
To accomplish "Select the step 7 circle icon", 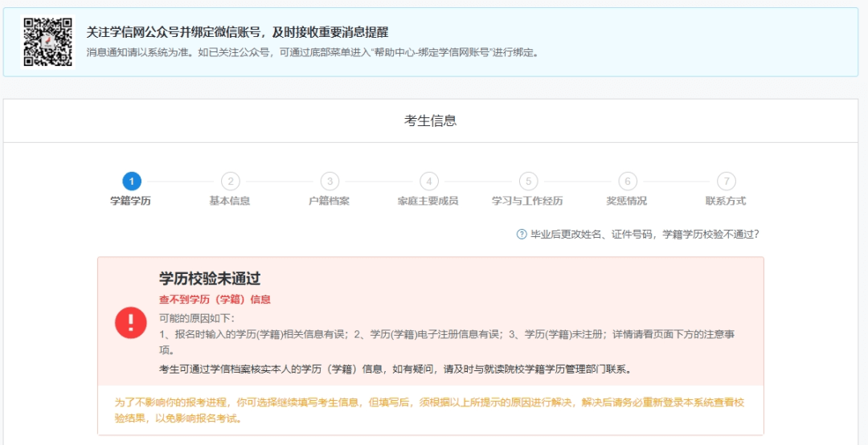I will coord(727,182).
